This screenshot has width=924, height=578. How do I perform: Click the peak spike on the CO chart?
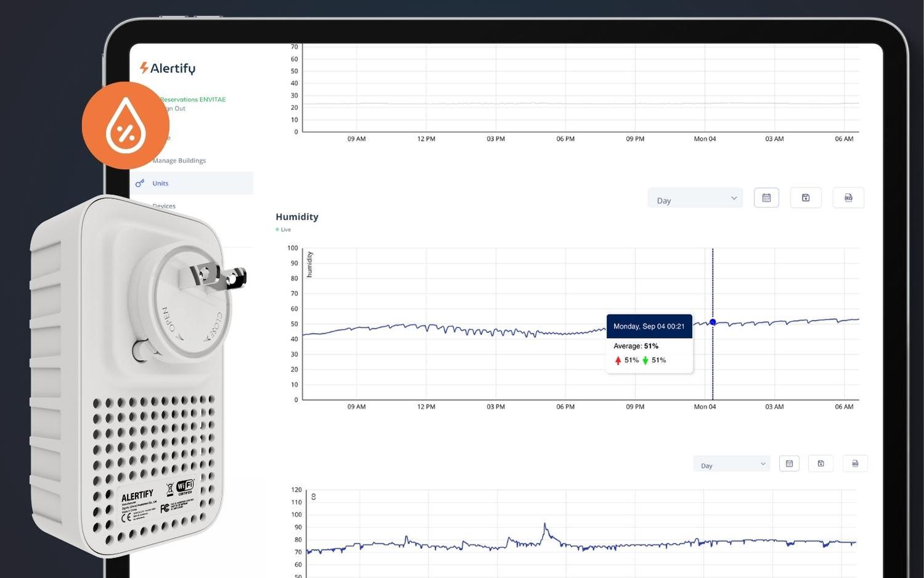545,525
